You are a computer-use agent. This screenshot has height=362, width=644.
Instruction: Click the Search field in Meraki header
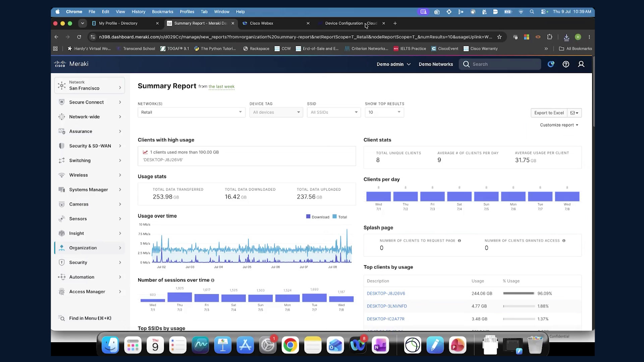click(x=500, y=64)
